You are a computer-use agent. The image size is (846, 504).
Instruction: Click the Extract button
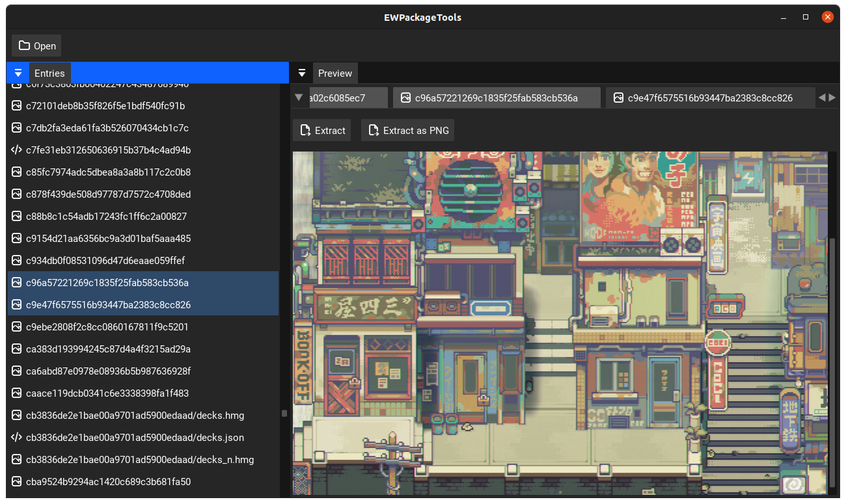pyautogui.click(x=322, y=130)
